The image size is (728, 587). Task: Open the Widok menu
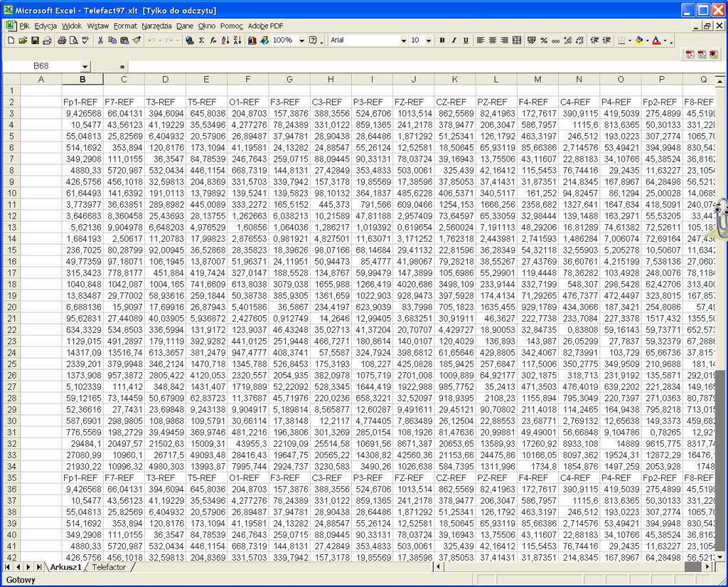pyautogui.click(x=72, y=26)
